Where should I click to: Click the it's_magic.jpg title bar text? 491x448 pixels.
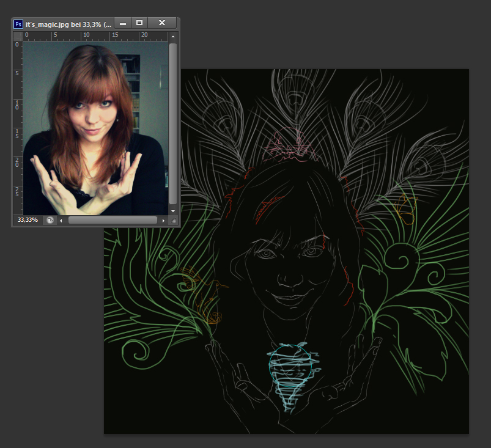(x=67, y=23)
